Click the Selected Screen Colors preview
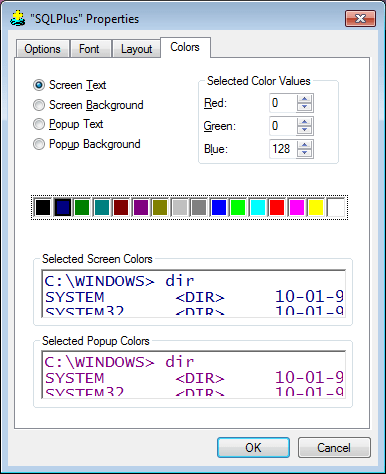Screen dimensions: 386x474 tap(193, 293)
